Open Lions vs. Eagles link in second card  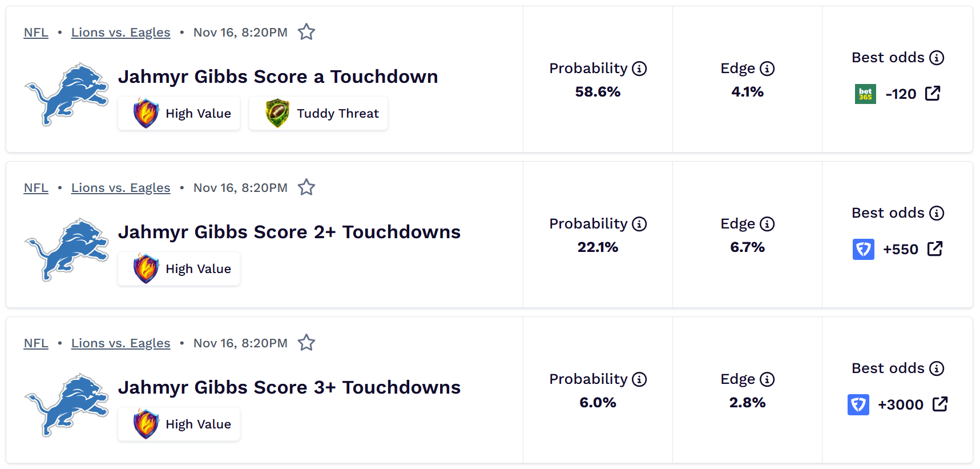pos(120,188)
